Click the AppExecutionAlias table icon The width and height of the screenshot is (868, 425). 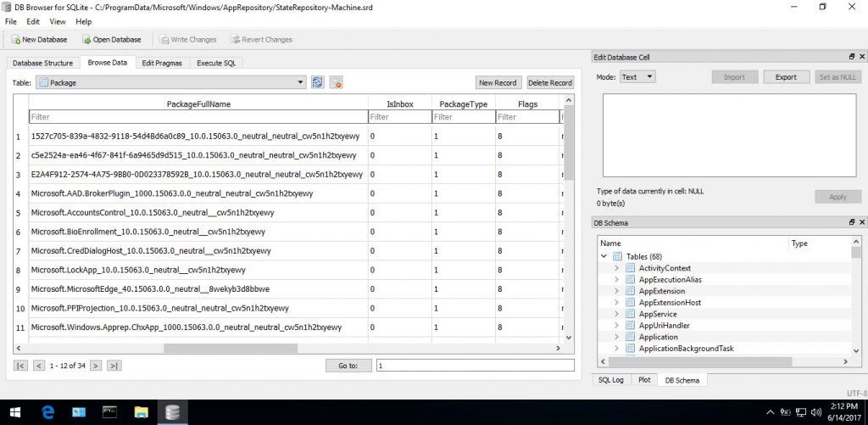(x=630, y=279)
